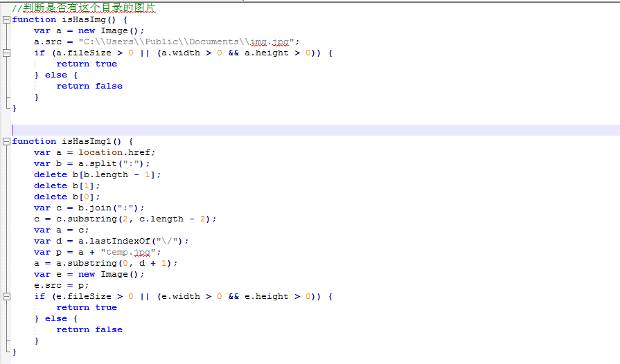The height and width of the screenshot is (364, 620).
Task: Click the a.substring(0, d + 1) statement
Action: coord(105,264)
